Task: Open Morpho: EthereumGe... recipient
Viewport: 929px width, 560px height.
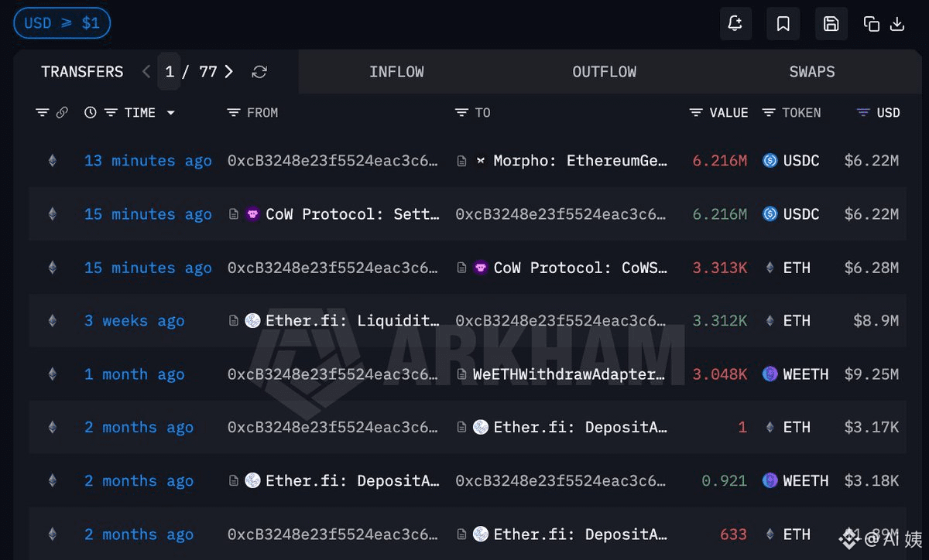Action: [x=581, y=161]
